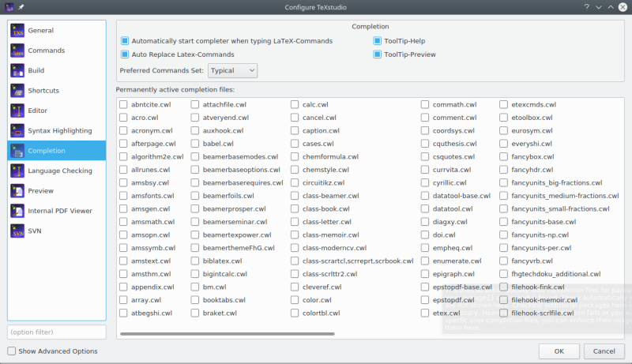Enable babel.cwl completion file
The width and height of the screenshot is (632, 364).
click(x=195, y=144)
